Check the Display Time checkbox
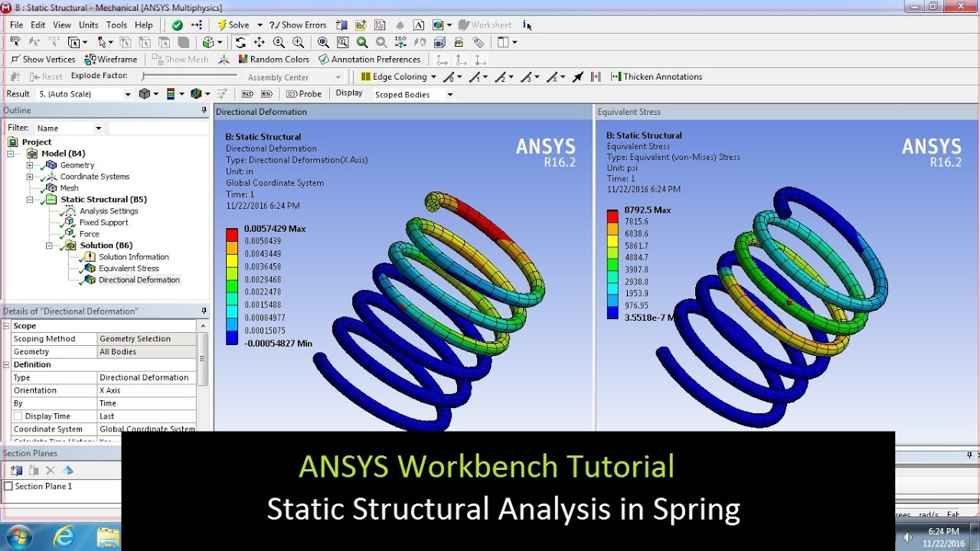The height and width of the screenshot is (551, 980). [x=18, y=416]
